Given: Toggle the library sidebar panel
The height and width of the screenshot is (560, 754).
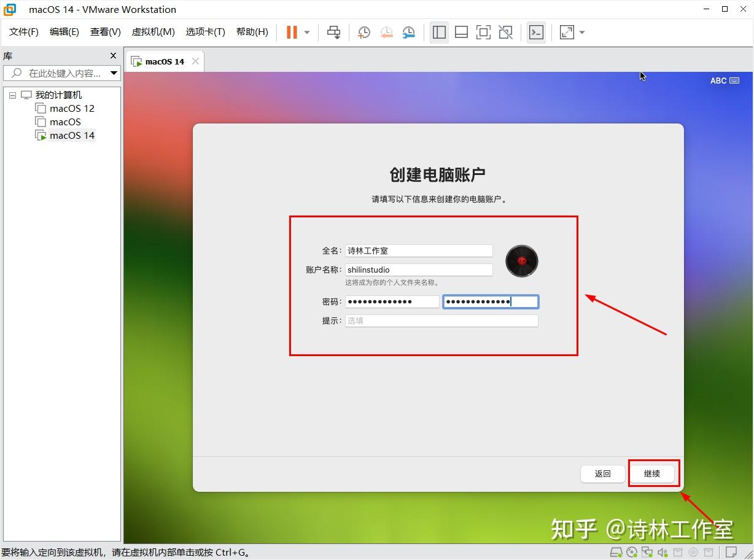Looking at the screenshot, I should click(439, 32).
